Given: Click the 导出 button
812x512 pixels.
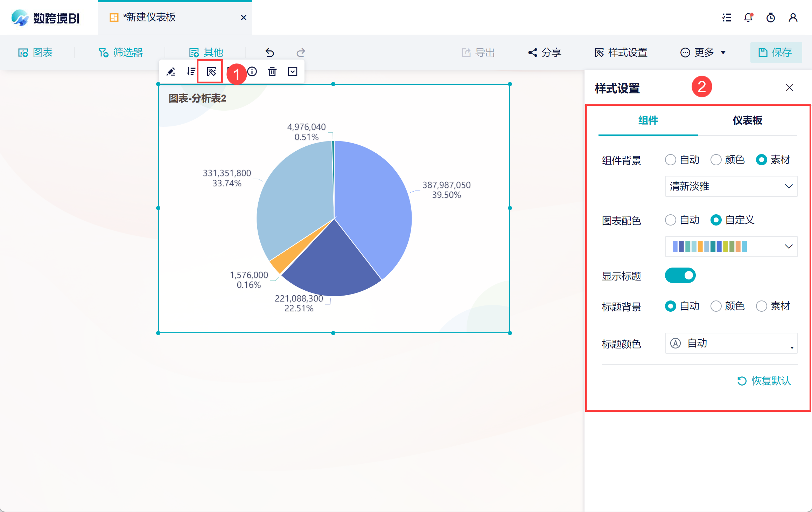Looking at the screenshot, I should pos(478,53).
